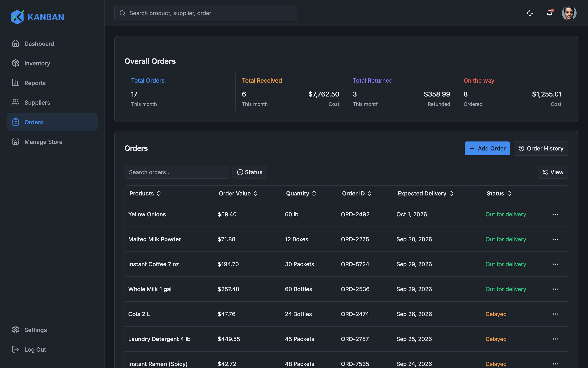The width and height of the screenshot is (588, 368).
Task: Click order ID ORD-2275
Action: 355,239
